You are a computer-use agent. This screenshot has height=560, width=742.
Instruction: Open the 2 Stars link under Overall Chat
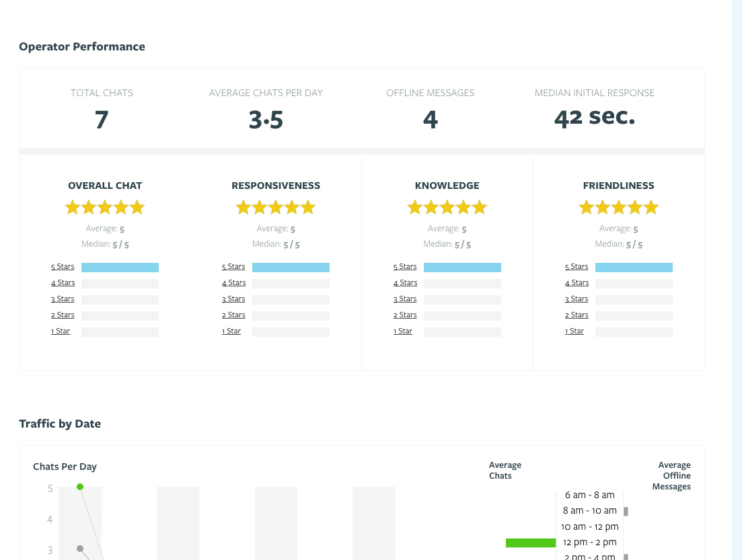(63, 315)
